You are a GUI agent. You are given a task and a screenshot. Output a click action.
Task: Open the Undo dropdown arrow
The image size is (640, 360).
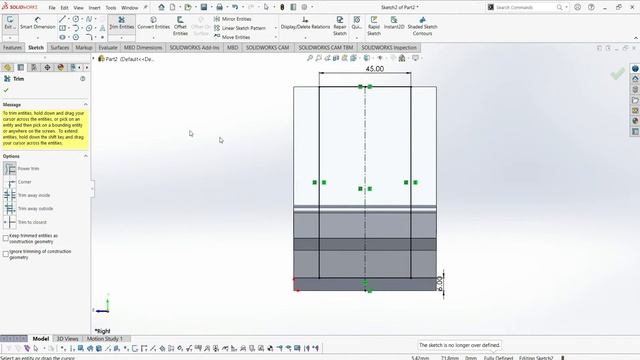coord(242,7)
